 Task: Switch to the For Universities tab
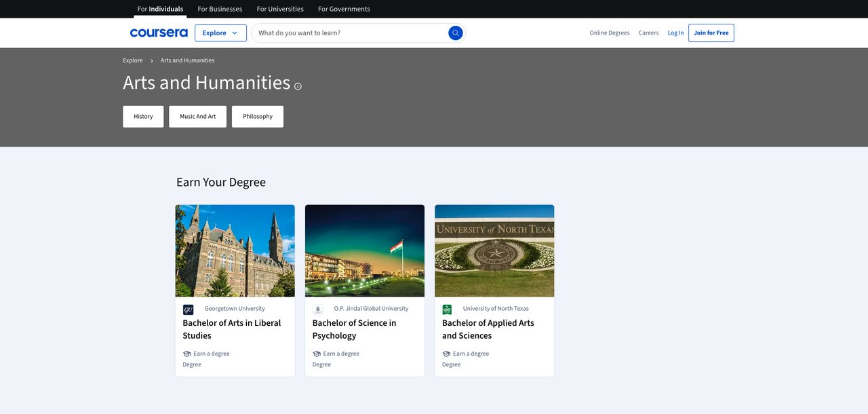pyautogui.click(x=280, y=9)
